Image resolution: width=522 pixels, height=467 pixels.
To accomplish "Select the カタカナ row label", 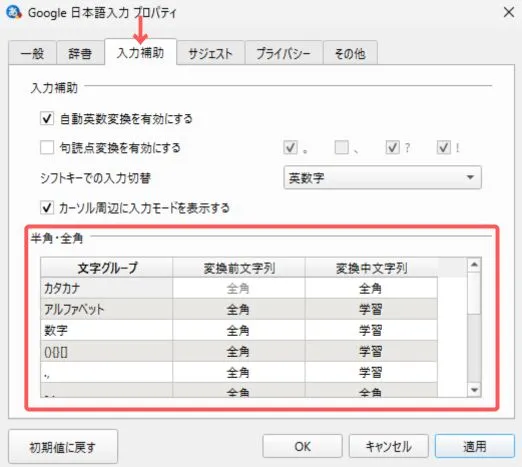I will click(x=107, y=288).
